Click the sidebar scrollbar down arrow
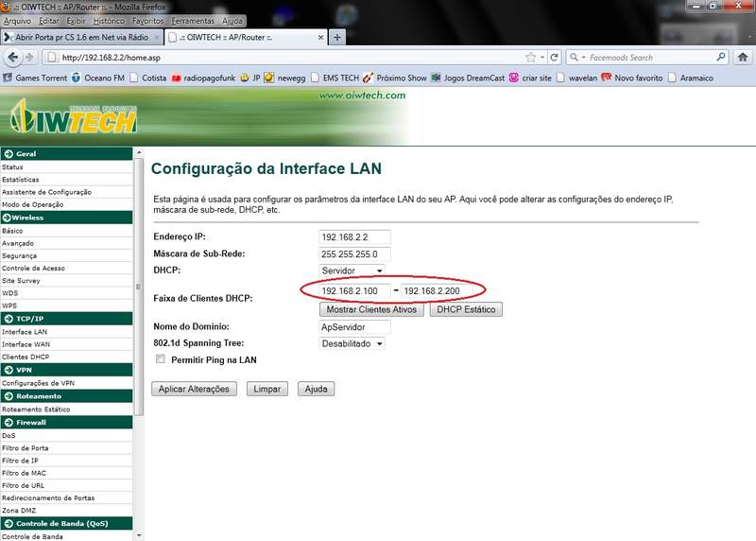 139,535
